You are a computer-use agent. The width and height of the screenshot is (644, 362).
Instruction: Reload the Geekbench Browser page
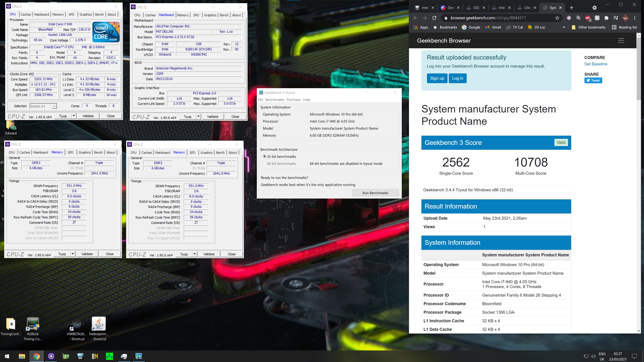434,18
